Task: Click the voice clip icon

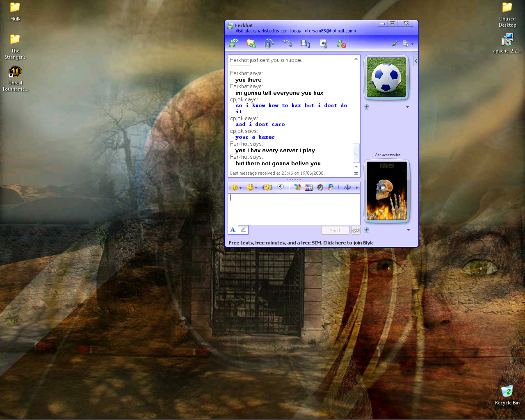Action: click(x=281, y=187)
